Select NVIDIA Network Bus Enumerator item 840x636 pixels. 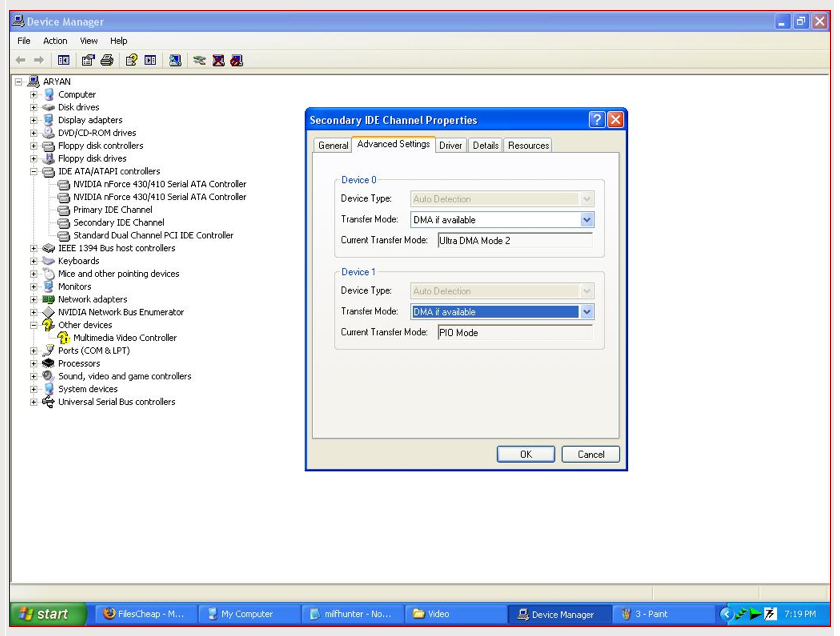(x=121, y=312)
